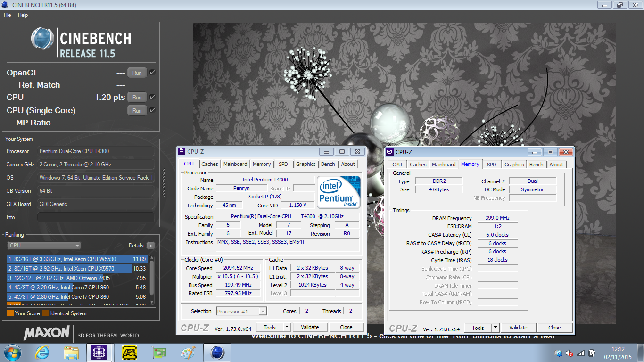Screen dimensions: 644x362
Task: Click the network signal tray icon
Action: (x=581, y=353)
